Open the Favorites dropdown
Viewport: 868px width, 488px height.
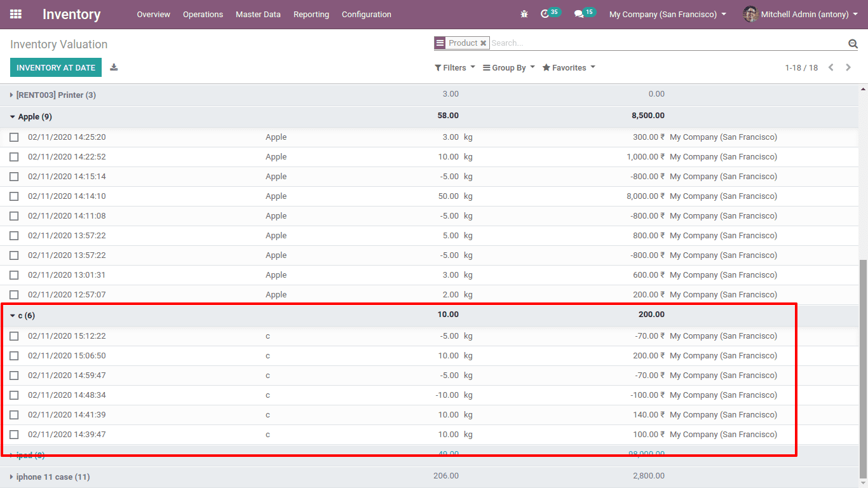tap(569, 67)
